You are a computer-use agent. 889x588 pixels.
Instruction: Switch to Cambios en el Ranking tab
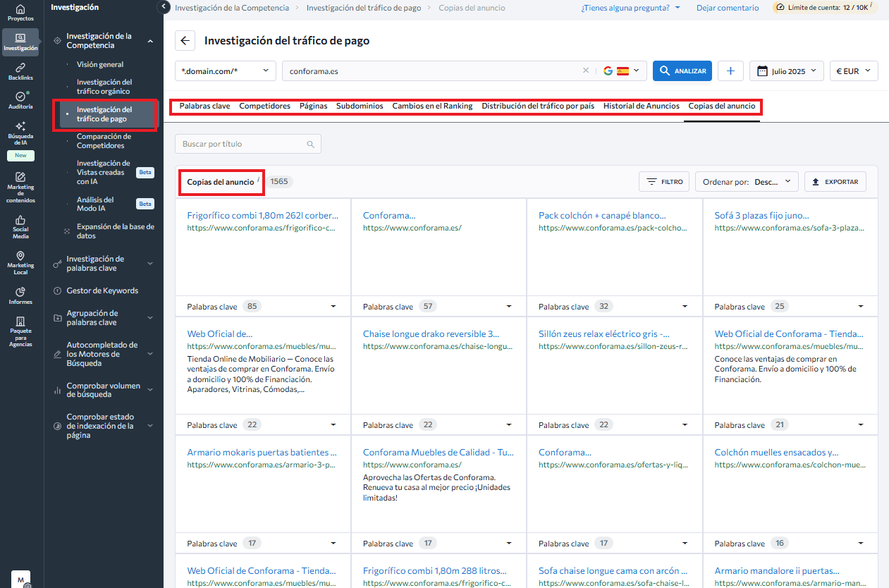pos(432,106)
